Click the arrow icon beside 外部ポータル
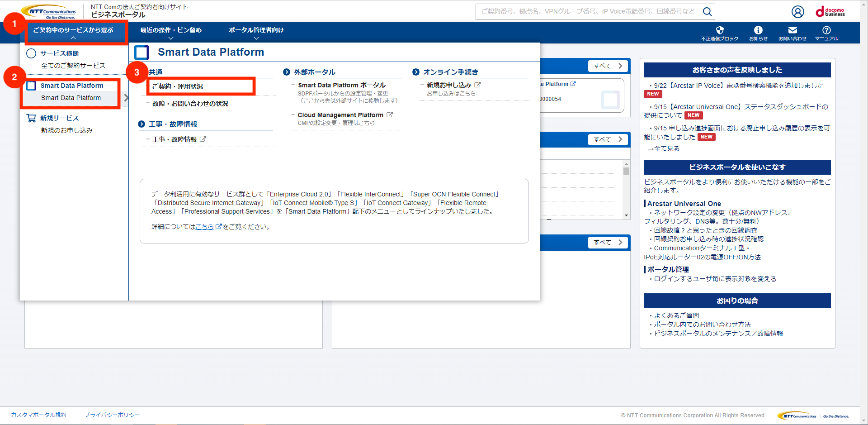The image size is (868, 425). (x=287, y=72)
